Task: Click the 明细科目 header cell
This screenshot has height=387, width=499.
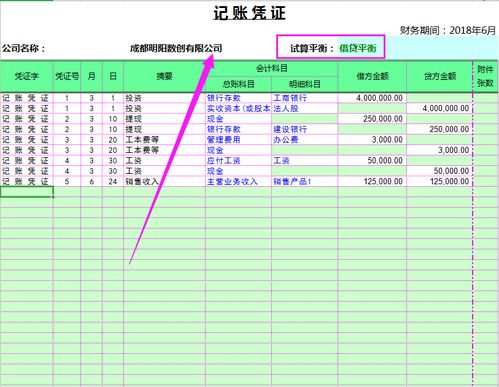Action: [305, 84]
